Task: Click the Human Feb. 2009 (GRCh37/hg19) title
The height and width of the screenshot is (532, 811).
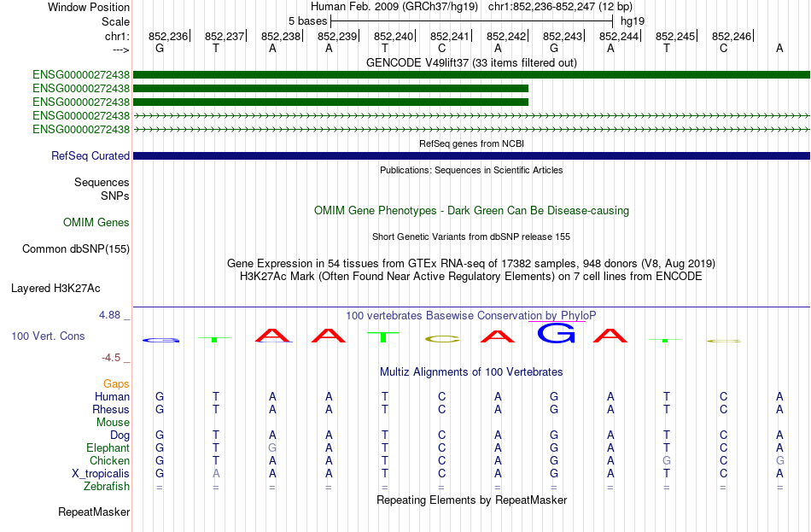Action: pyautogui.click(x=395, y=7)
